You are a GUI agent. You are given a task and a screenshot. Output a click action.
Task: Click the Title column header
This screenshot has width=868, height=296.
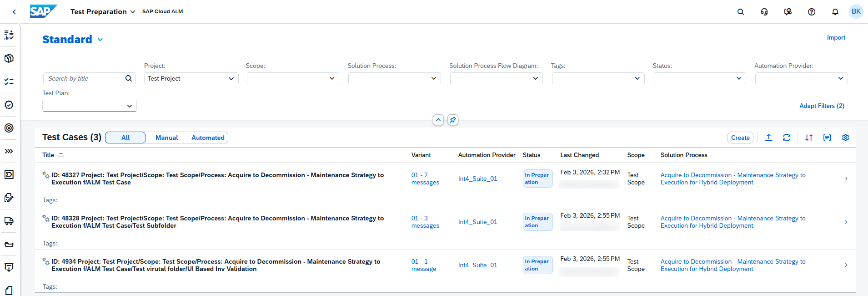48,155
